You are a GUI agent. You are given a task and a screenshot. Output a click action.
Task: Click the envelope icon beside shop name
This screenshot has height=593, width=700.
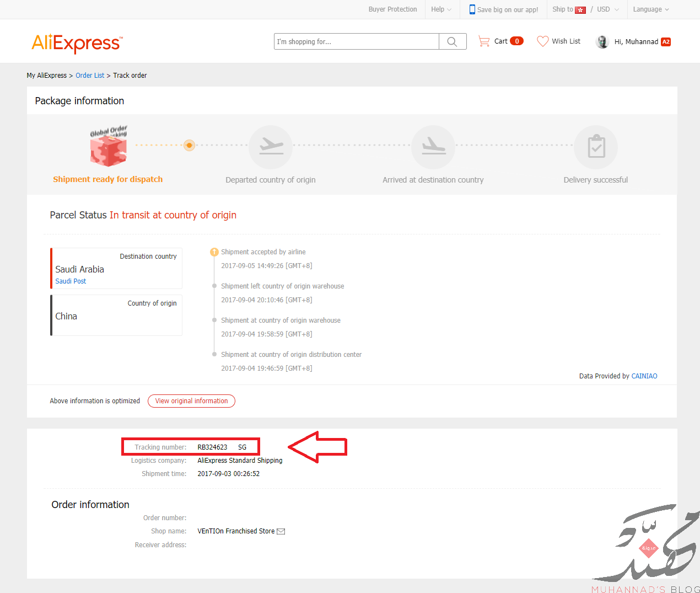(281, 531)
